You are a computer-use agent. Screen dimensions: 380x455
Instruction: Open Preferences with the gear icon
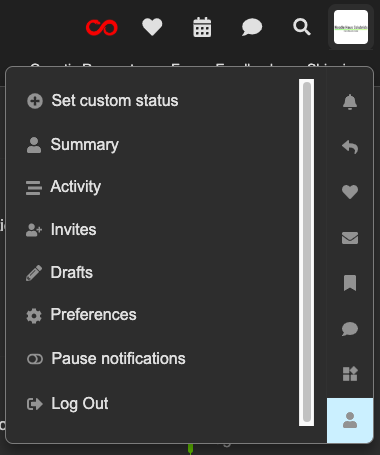pos(81,315)
